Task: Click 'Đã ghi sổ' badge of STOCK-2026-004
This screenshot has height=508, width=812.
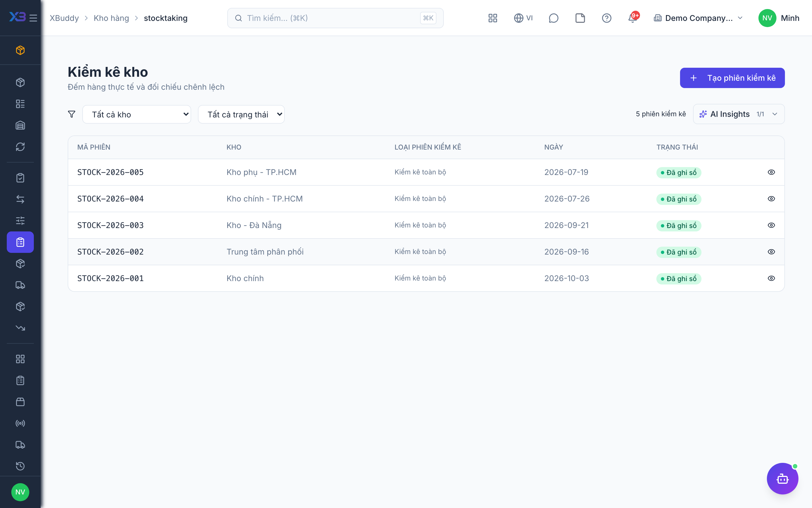Action: (678, 199)
